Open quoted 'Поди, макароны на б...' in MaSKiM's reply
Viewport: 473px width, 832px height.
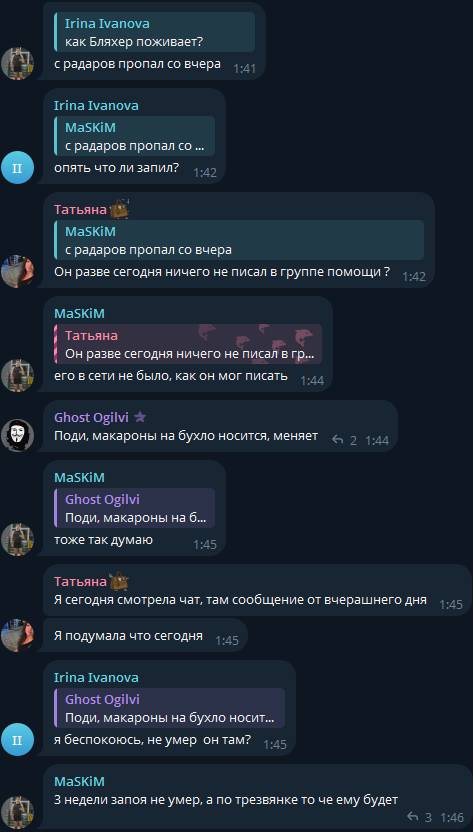134,508
